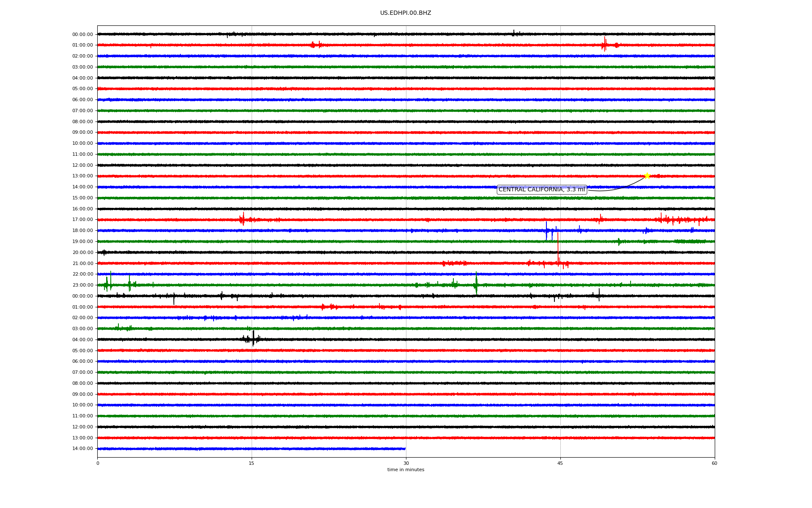This screenshot has height=508, width=812.
Task: Click the 17:00:00 row time label
Action: [82, 219]
